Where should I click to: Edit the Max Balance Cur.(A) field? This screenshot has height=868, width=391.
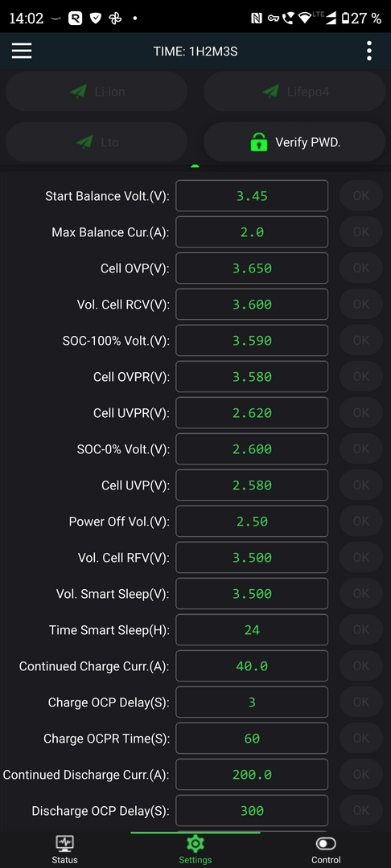252,232
